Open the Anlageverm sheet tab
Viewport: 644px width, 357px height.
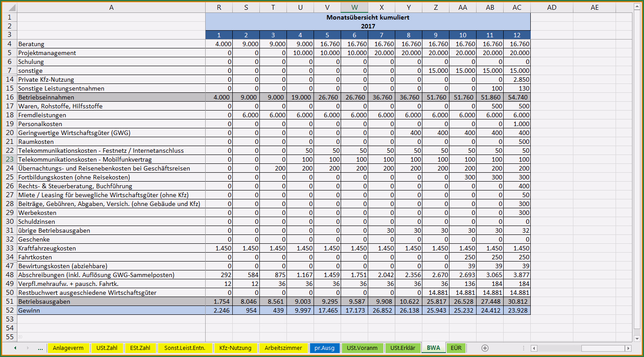(68, 348)
